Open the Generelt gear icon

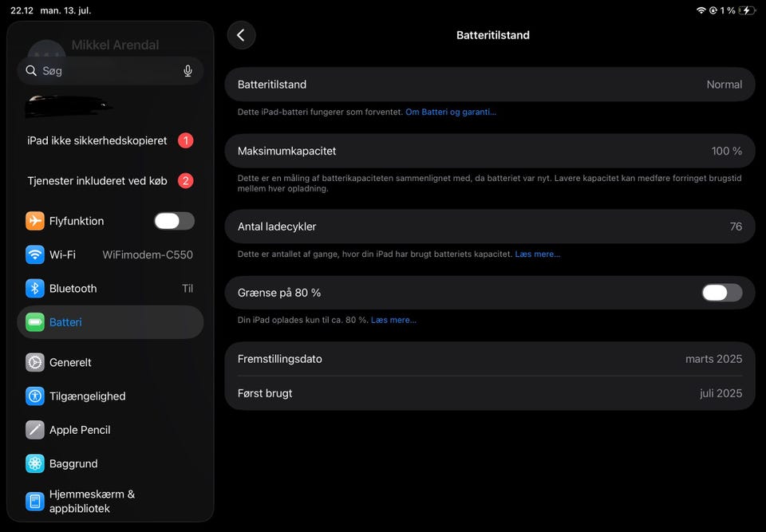34,362
